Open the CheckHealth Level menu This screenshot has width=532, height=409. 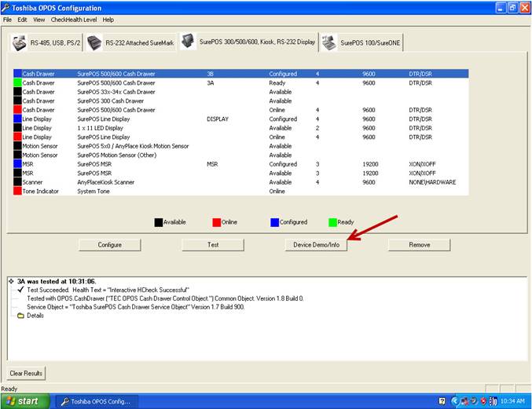point(74,19)
